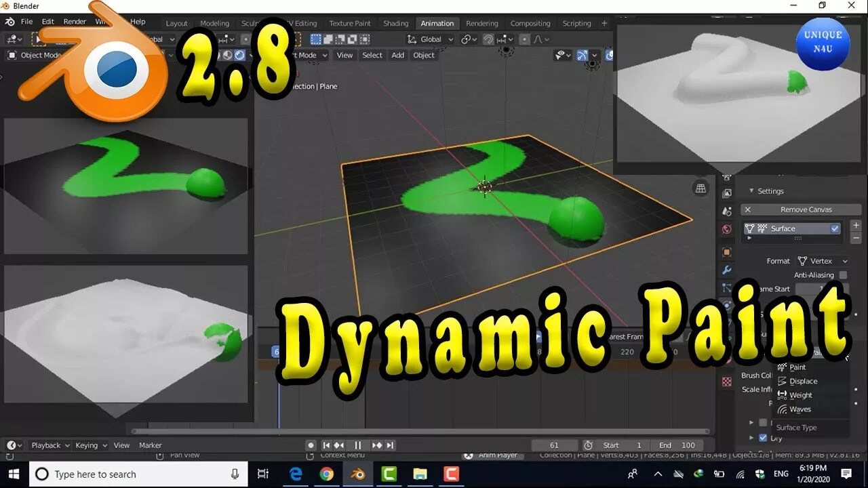Screen dimensions: 868x488
Task: Select the invert selection mode icon
Action: point(353,39)
